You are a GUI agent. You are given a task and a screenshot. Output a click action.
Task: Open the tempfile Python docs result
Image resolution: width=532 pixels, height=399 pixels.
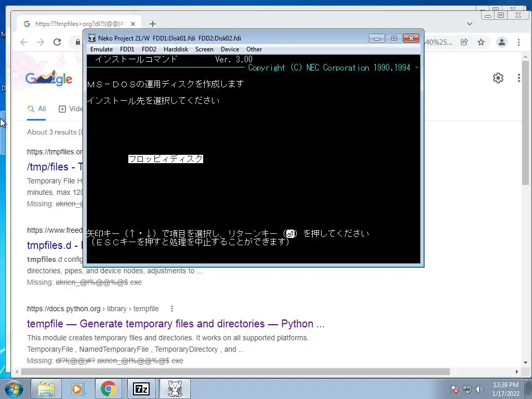pyautogui.click(x=176, y=324)
